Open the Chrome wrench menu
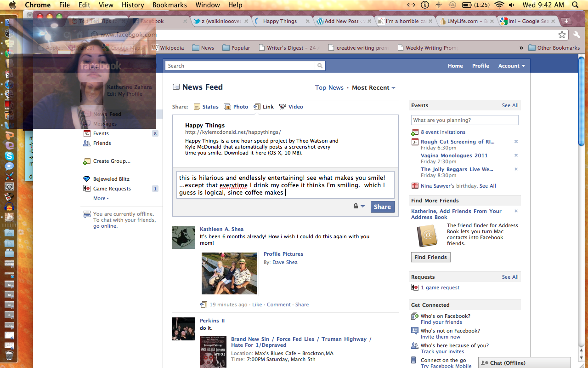 click(x=577, y=35)
